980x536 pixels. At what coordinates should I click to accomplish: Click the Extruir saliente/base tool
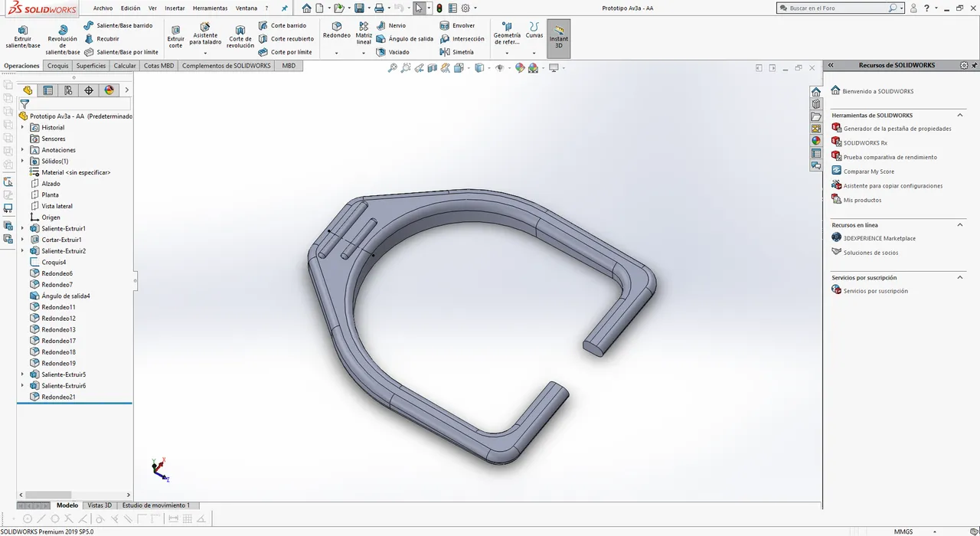click(x=23, y=36)
